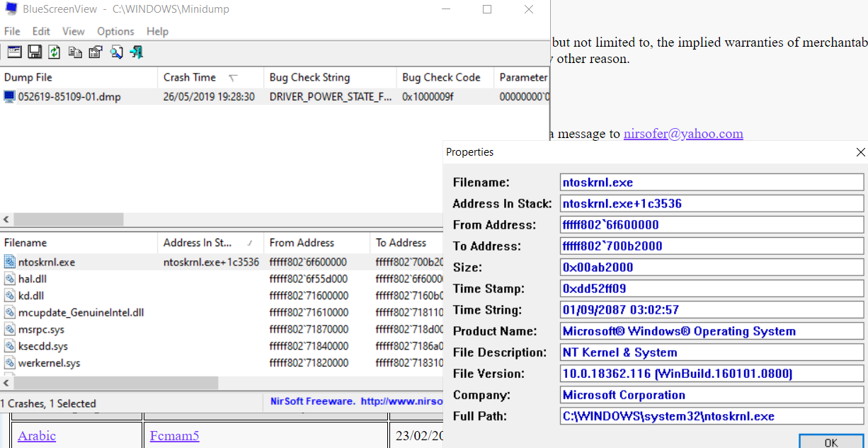The image size is (868, 448).
Task: Click the upper pane scroll left arrow
Action: [x=6, y=219]
